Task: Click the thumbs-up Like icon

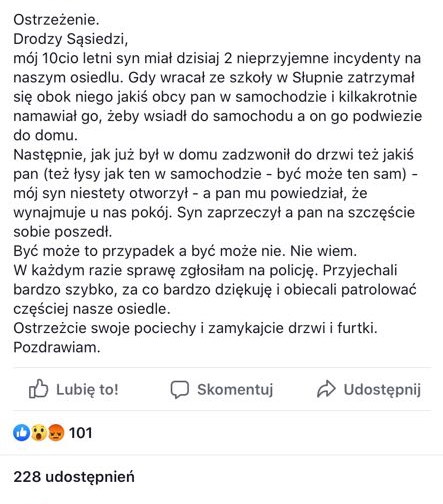Action: [38, 389]
